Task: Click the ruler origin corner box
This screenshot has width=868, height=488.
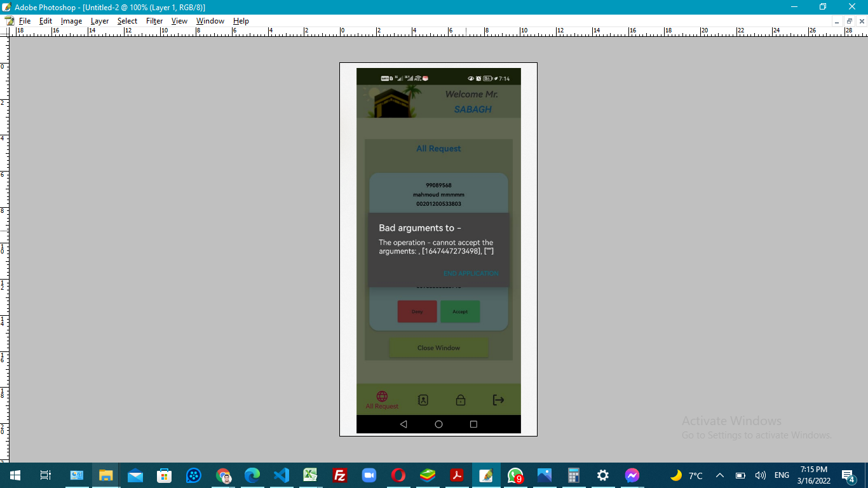Action: click(x=4, y=31)
